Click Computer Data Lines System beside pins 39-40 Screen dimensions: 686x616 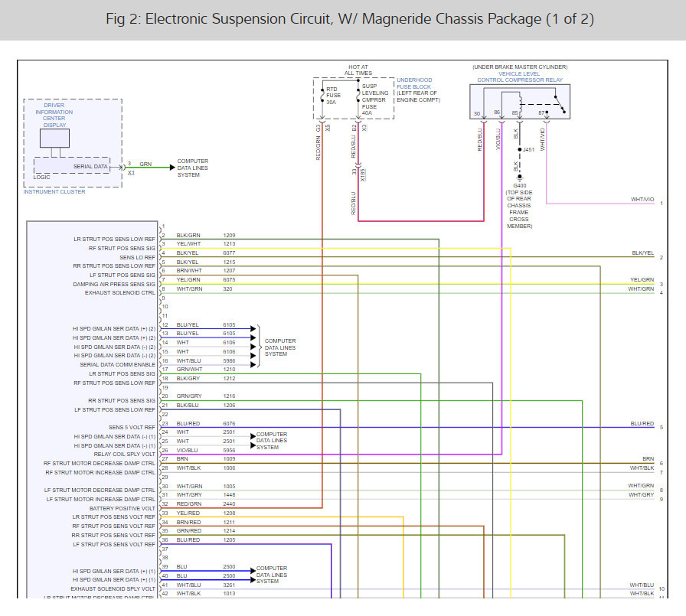(272, 575)
